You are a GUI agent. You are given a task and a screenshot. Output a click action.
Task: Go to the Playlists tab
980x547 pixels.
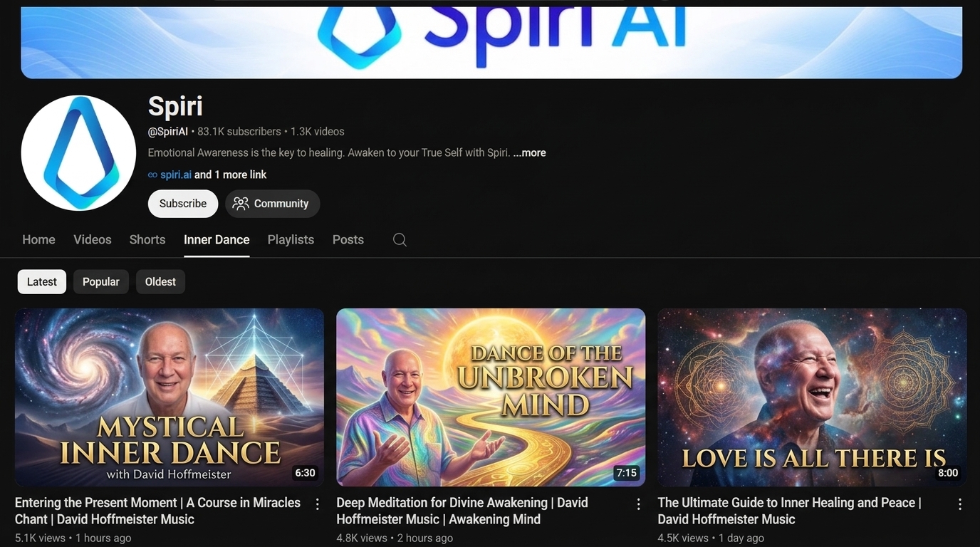pos(291,240)
